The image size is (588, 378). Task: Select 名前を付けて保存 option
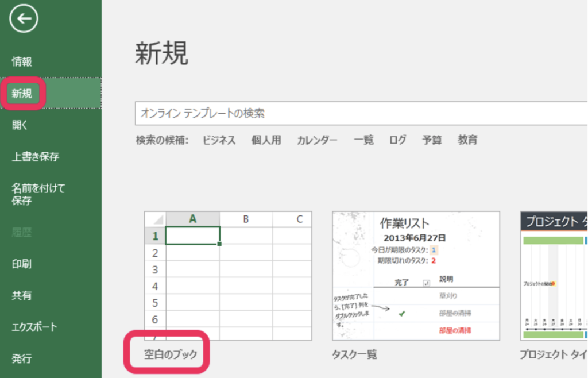38,194
